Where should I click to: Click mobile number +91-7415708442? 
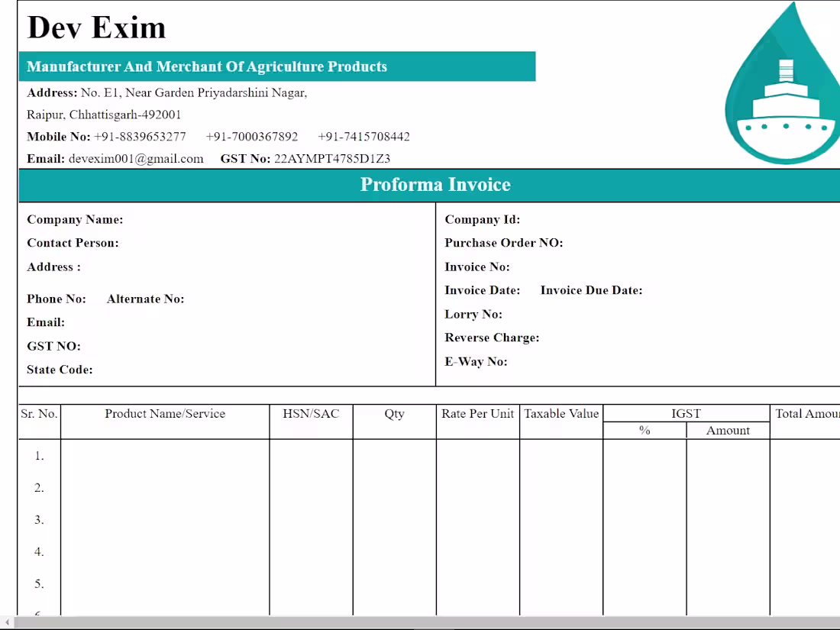click(x=363, y=137)
